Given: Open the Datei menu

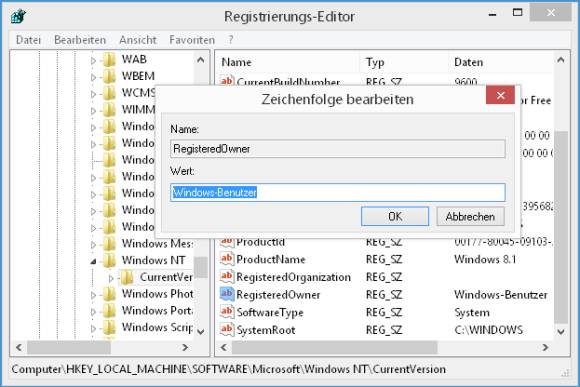Looking at the screenshot, I should [x=28, y=40].
